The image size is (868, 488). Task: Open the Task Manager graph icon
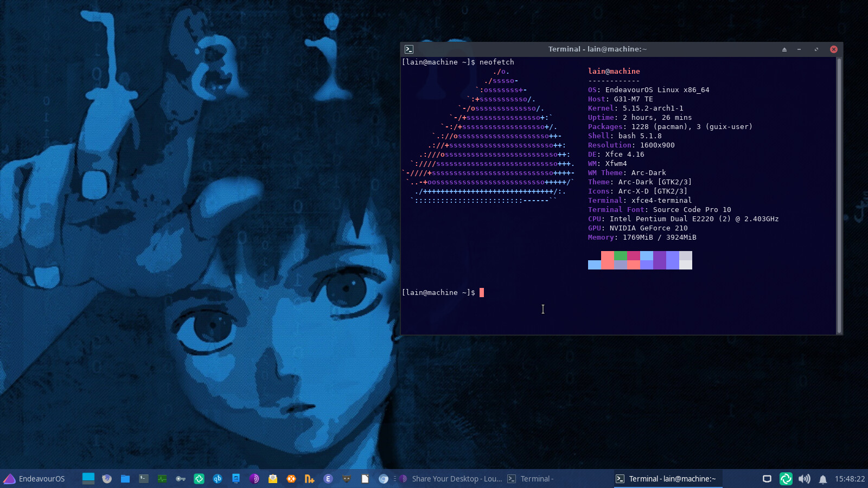(162, 479)
